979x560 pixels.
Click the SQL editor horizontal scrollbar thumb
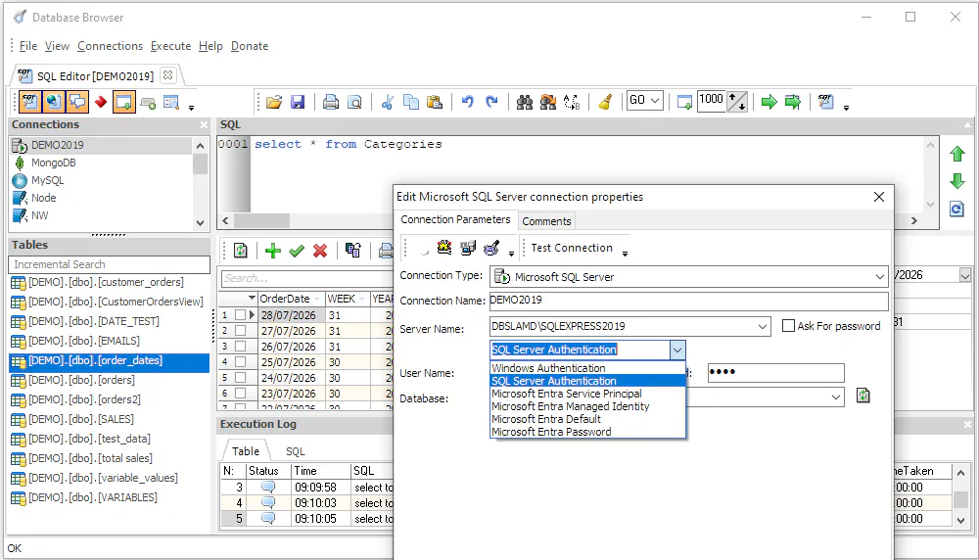pos(261,221)
